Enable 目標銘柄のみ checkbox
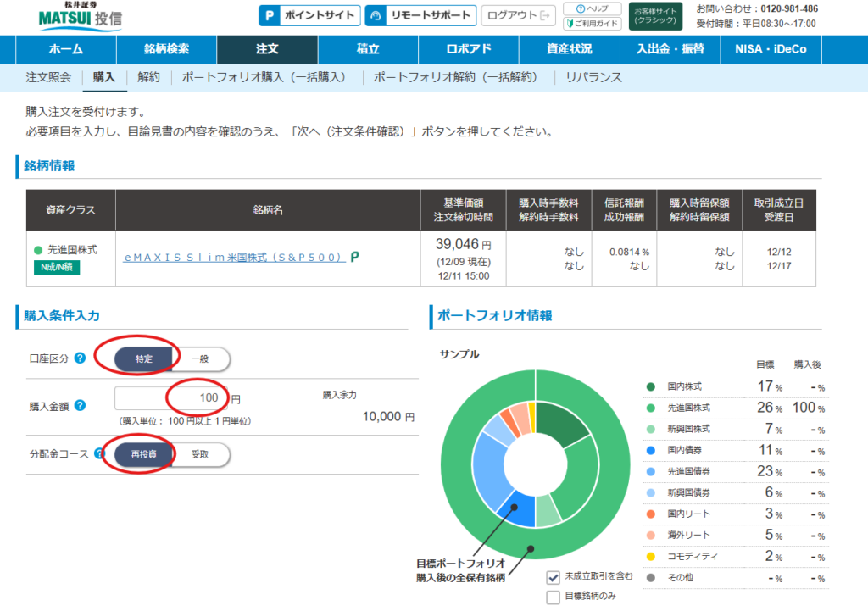 554,597
